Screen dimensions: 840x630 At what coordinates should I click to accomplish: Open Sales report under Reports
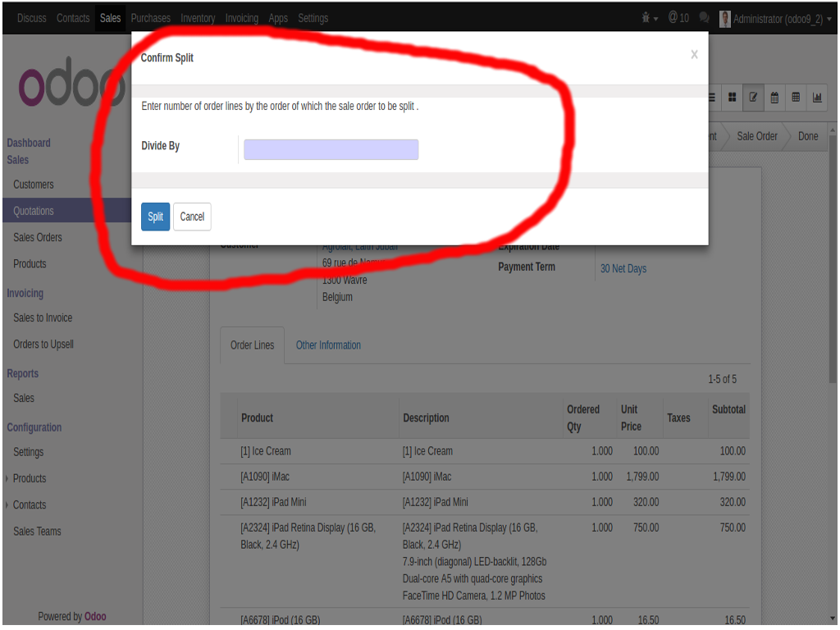tap(24, 398)
